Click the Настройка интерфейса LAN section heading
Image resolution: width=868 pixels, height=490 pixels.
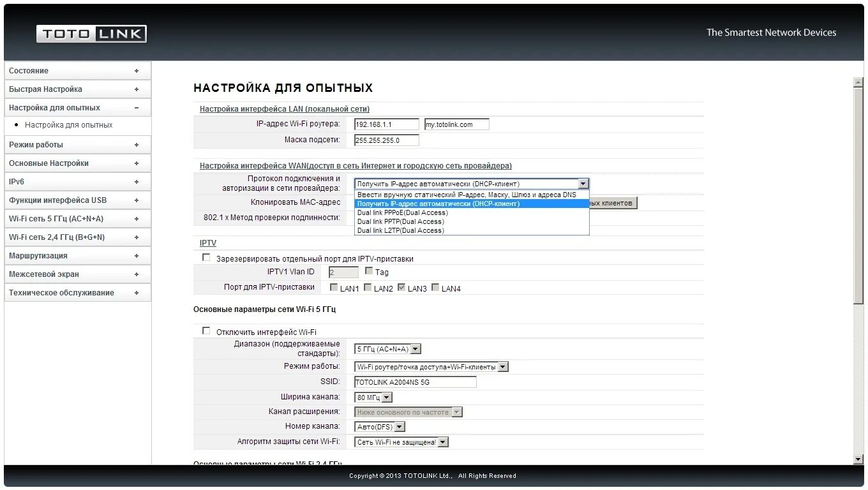point(285,109)
